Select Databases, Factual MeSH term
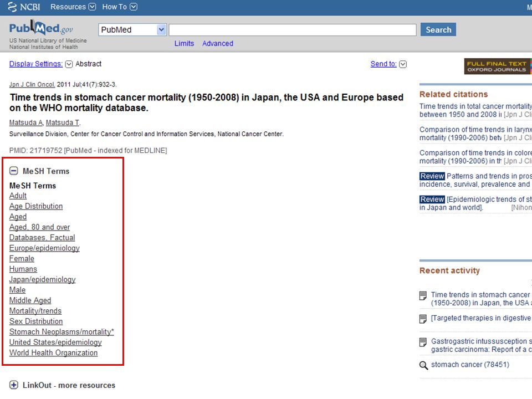532x399 pixels. tap(42, 238)
